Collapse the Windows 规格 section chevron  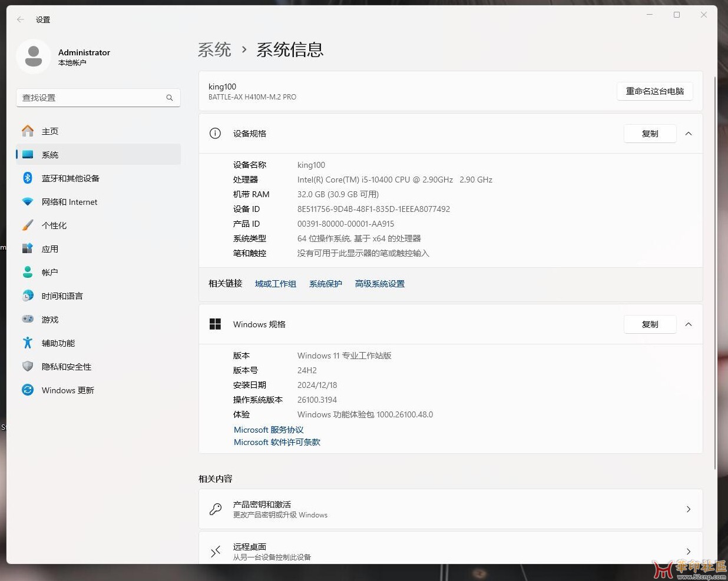(x=689, y=324)
